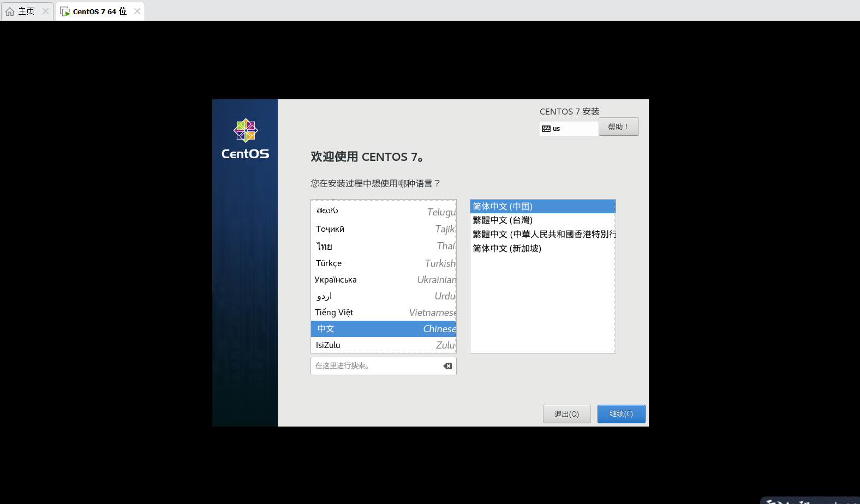This screenshot has height=504, width=860.
Task: Choose 繁體中文 Hong Kong locale
Action: coord(542,234)
